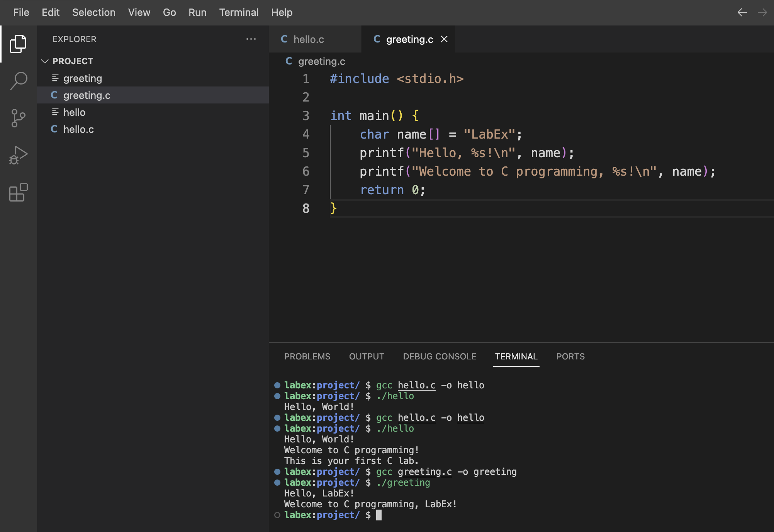Select the greeting binary file in Explorer
Screen dimensions: 774x532
click(82, 78)
